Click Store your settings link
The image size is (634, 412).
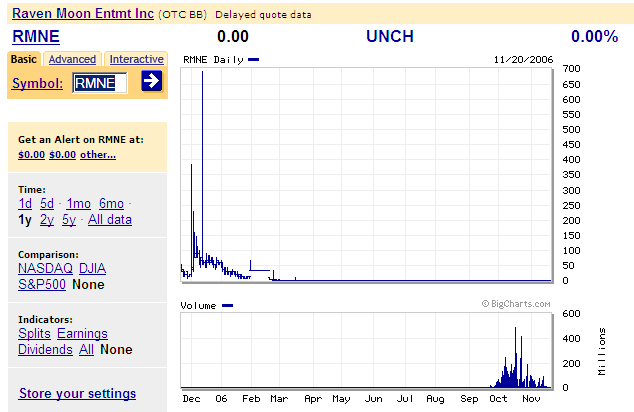(78, 393)
